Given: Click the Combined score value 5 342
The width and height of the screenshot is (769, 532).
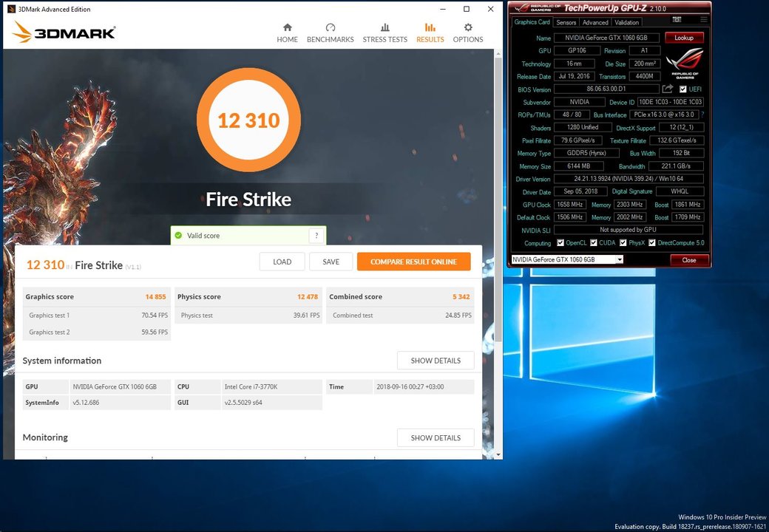Looking at the screenshot, I should coord(461,297).
